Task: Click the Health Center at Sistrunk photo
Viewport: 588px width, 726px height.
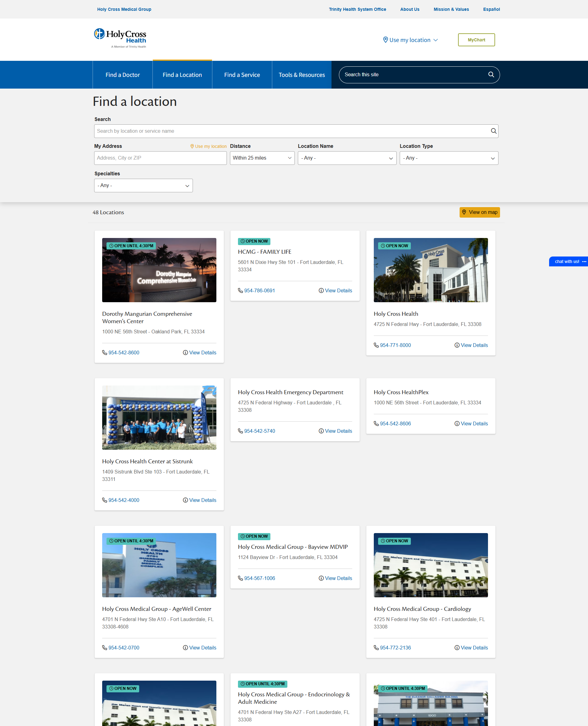Action: tap(159, 418)
